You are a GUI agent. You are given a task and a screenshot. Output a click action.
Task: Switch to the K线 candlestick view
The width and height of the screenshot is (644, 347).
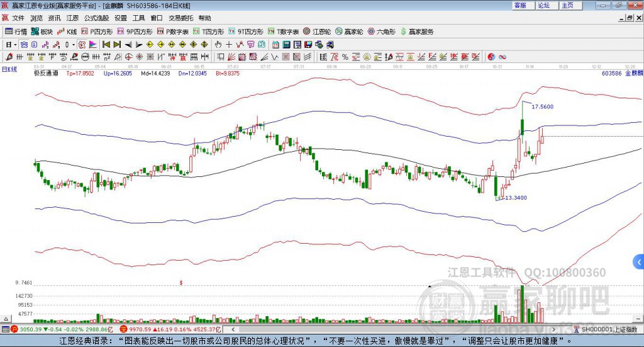click(67, 31)
